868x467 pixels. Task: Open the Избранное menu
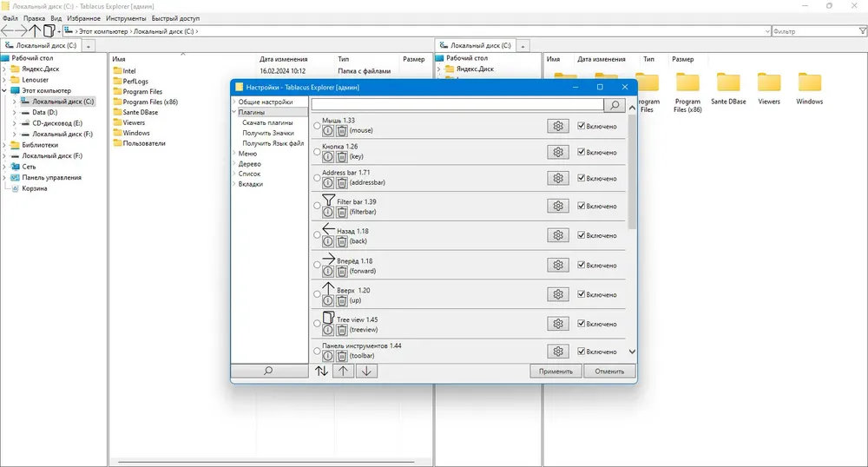pyautogui.click(x=83, y=18)
